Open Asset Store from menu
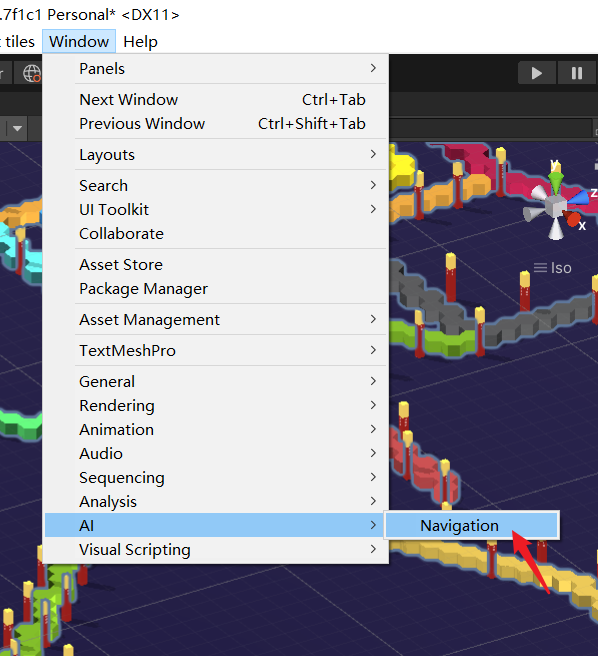 point(216,264)
